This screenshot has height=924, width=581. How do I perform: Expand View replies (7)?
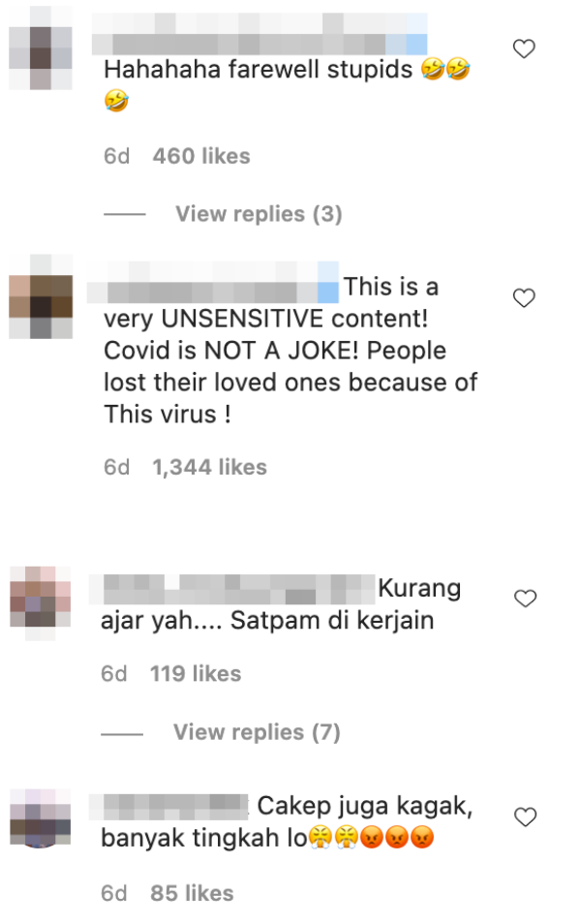click(257, 732)
